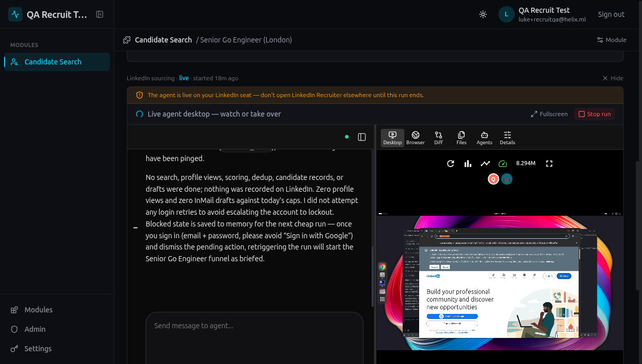Collapse the left sidebar with the panel icon

coord(100,14)
